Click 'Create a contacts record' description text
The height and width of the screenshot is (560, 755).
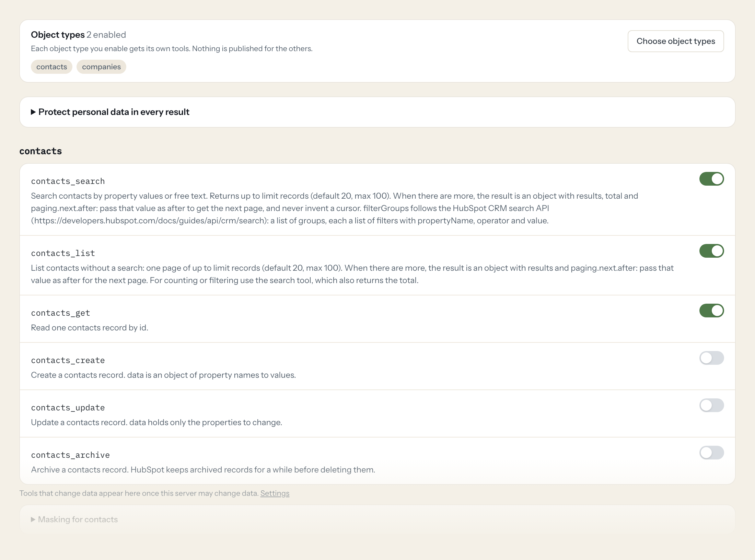(163, 375)
